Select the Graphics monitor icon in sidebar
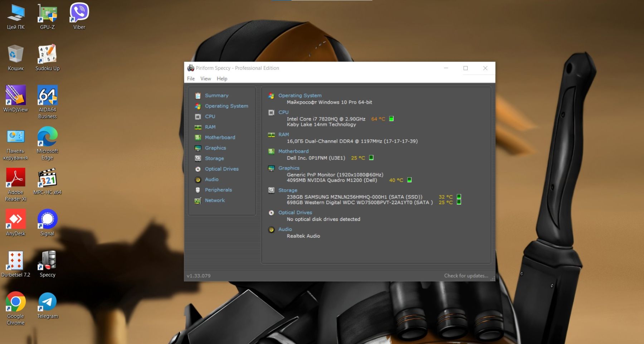 198,148
